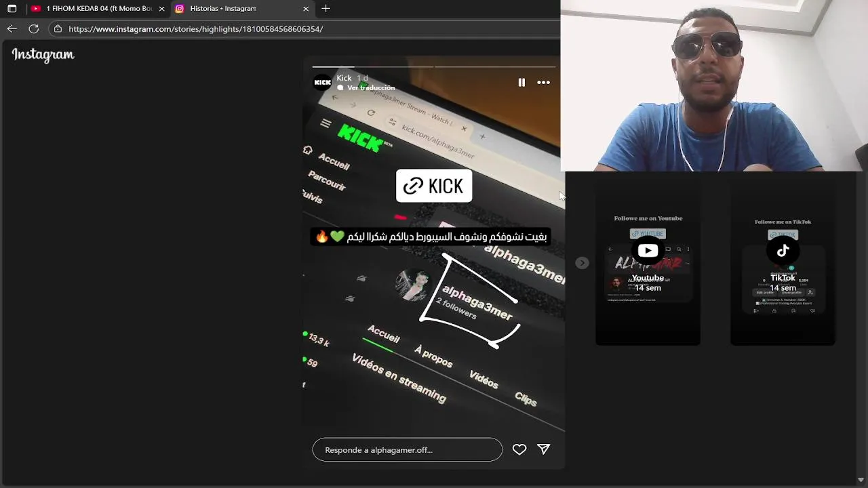Screen dimensions: 868x488
Task: Go to next story arrow
Action: tap(582, 263)
